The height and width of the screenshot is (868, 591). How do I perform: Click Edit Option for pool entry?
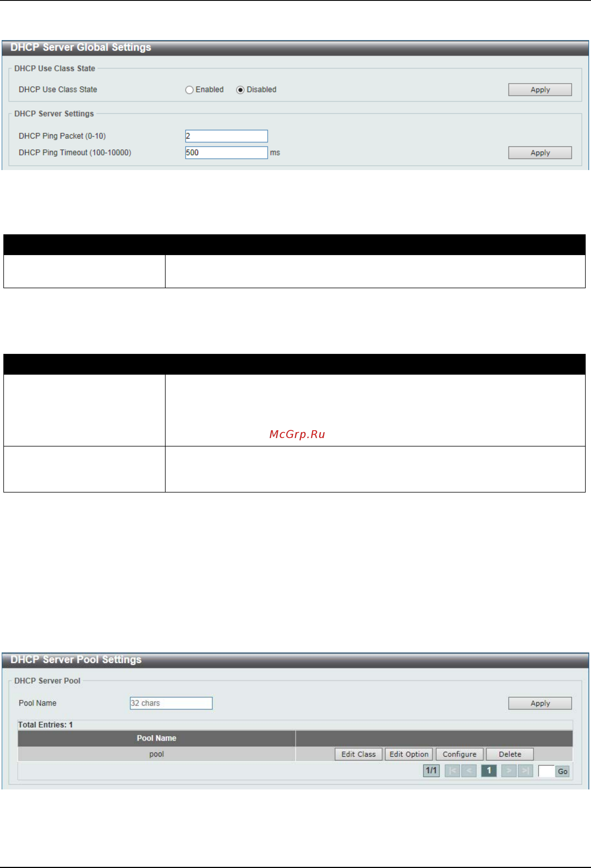click(x=409, y=754)
